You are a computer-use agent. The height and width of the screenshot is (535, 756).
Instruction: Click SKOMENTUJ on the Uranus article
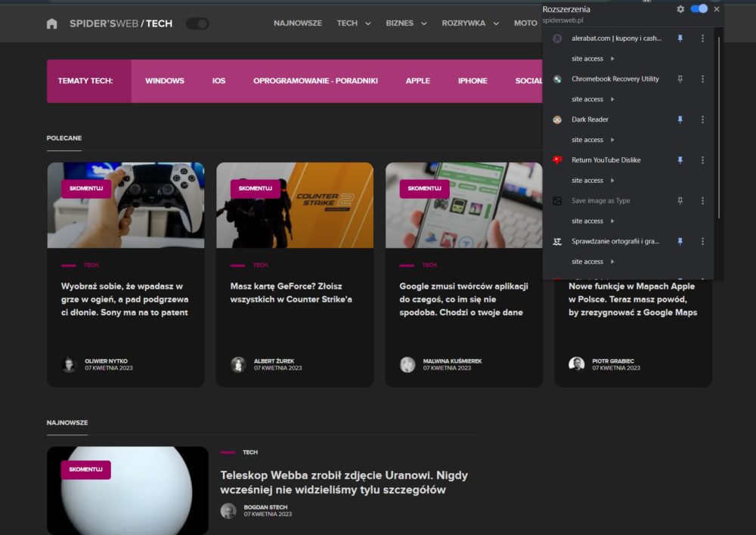point(86,469)
